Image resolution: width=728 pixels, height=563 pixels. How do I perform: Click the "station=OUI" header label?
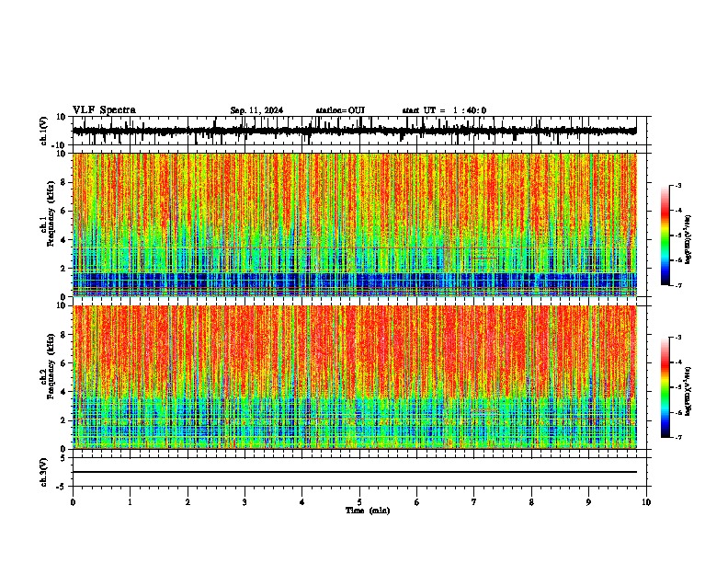340,110
